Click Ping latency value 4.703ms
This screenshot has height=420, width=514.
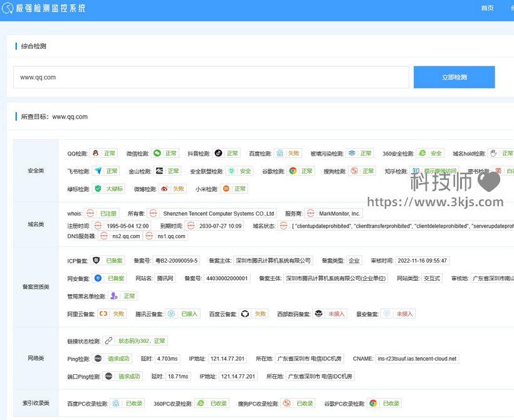point(167,359)
